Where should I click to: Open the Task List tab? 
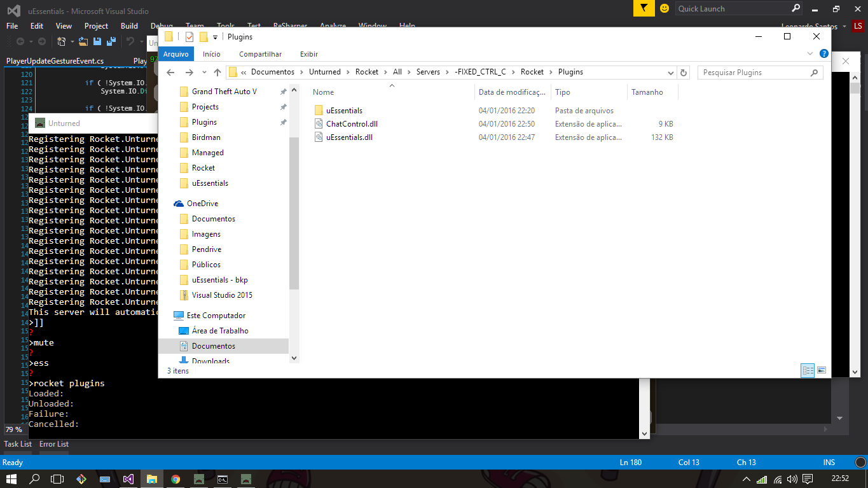18,444
